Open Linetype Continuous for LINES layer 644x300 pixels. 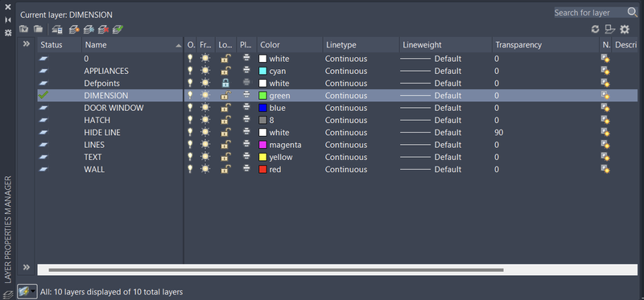click(346, 145)
